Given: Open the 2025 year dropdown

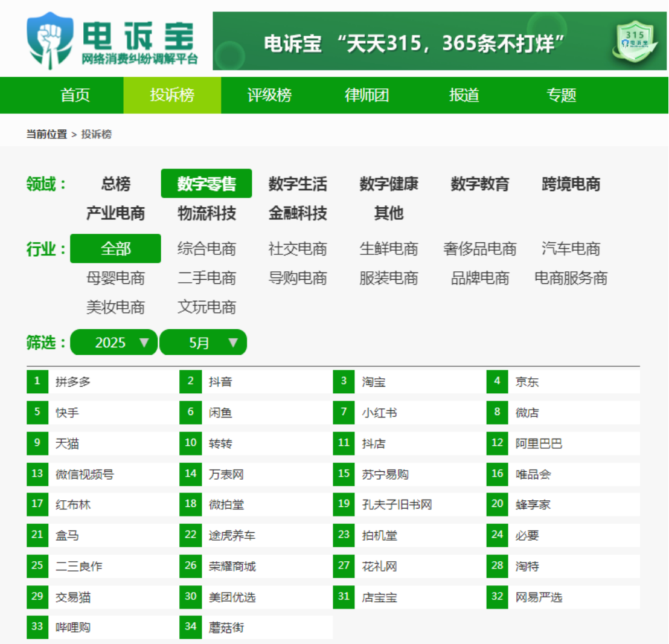Looking at the screenshot, I should tap(114, 343).
